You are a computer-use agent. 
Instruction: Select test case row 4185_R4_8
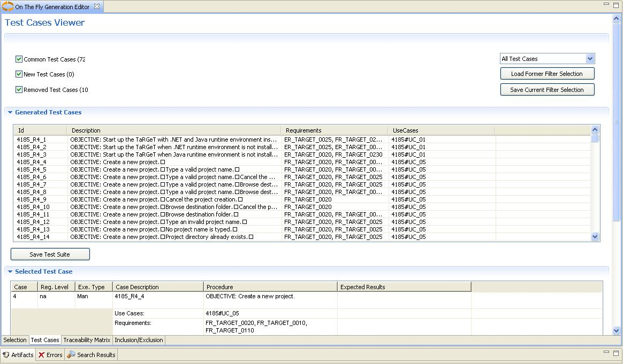[302, 192]
